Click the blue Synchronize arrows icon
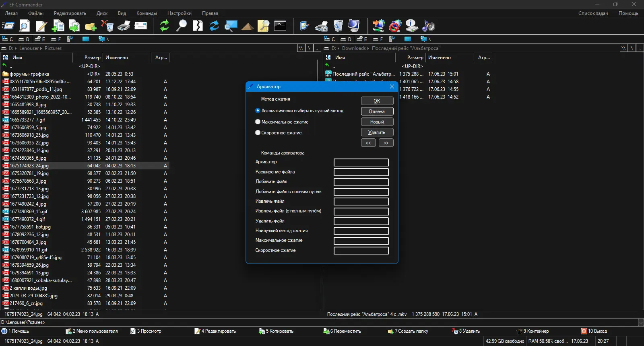Viewport: 644px width, 346px height. click(214, 26)
